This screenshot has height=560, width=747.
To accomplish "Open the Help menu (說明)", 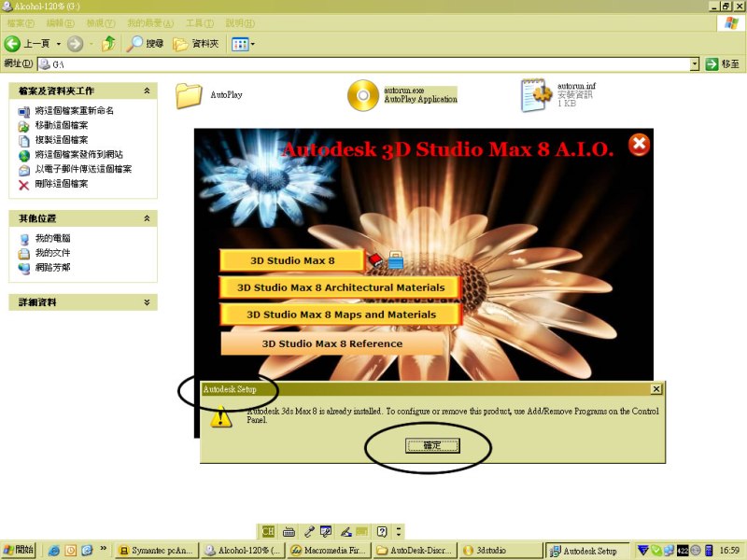I will tap(240, 22).
